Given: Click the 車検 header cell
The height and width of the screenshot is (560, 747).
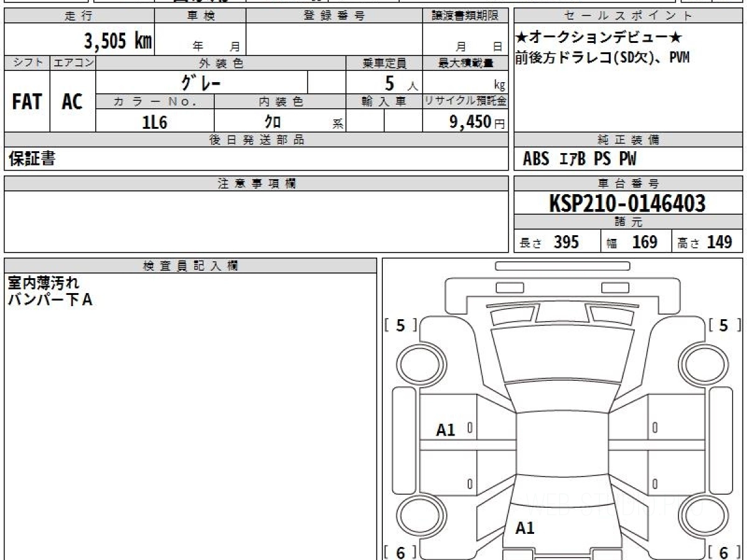Looking at the screenshot, I should [x=200, y=16].
